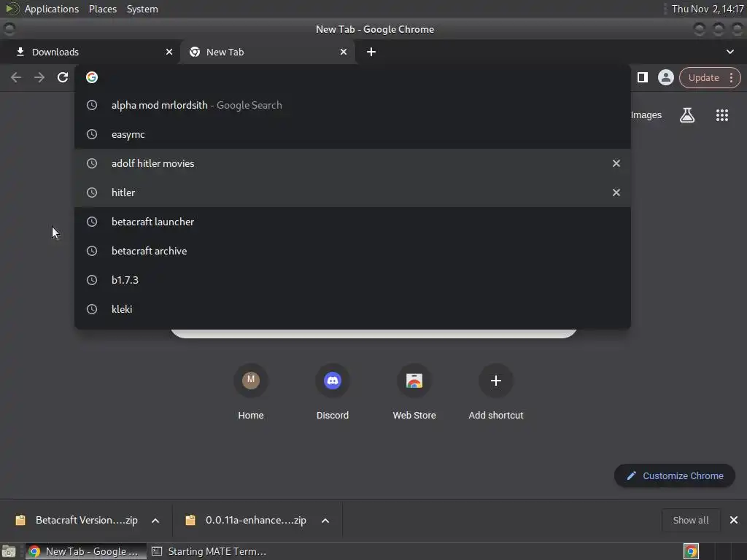Open the profile avatar menu
747x560 pixels.
665,77
